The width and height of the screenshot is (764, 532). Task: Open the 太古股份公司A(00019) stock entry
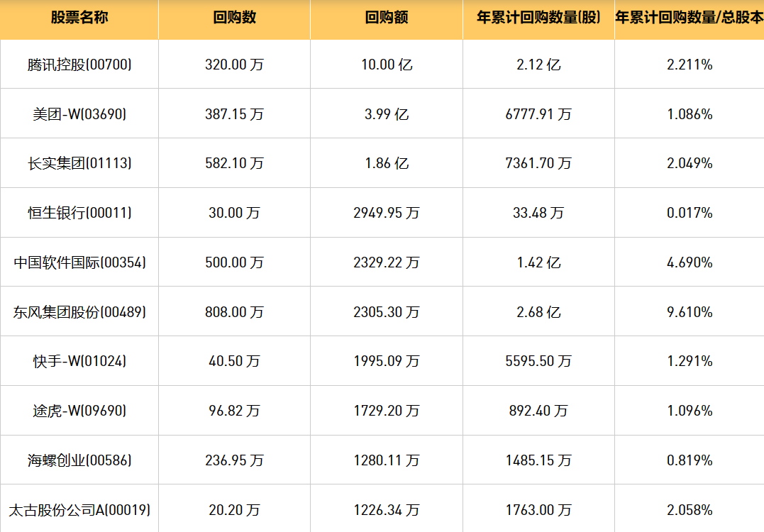pos(79,509)
